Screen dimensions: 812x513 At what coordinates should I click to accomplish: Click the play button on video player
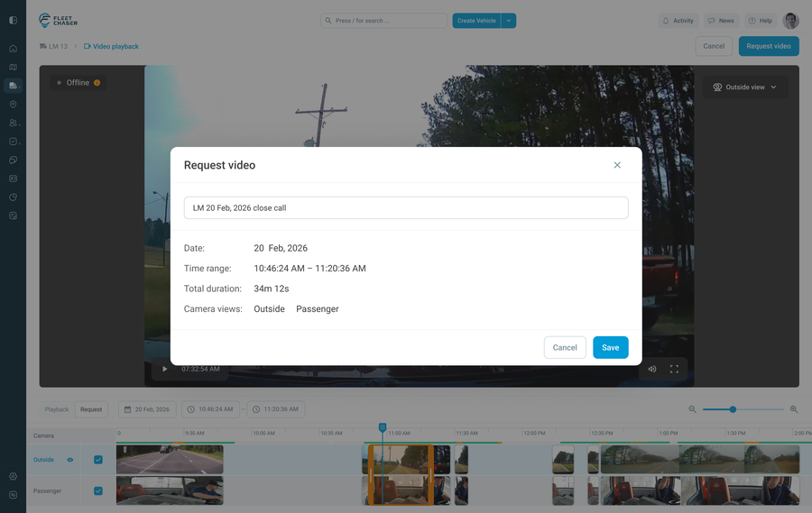[164, 369]
